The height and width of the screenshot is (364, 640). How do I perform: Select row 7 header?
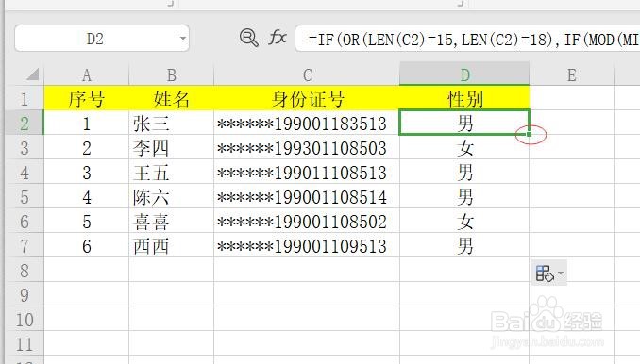point(25,245)
